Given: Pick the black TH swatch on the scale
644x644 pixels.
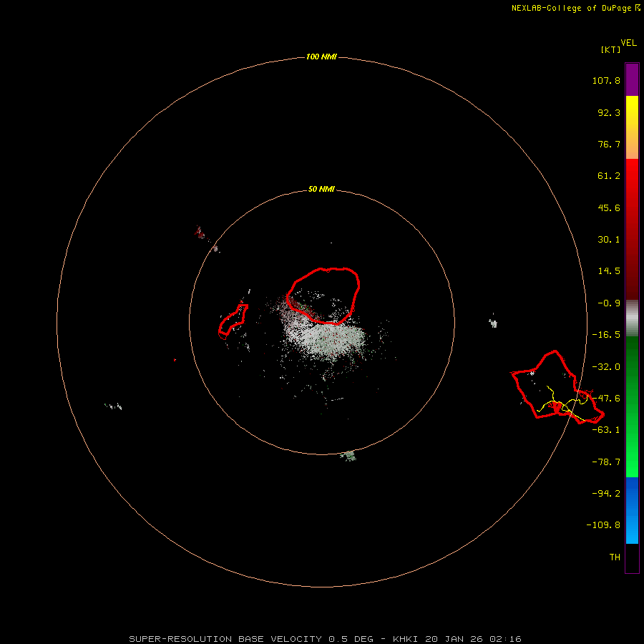Looking at the screenshot, I should [x=632, y=557].
